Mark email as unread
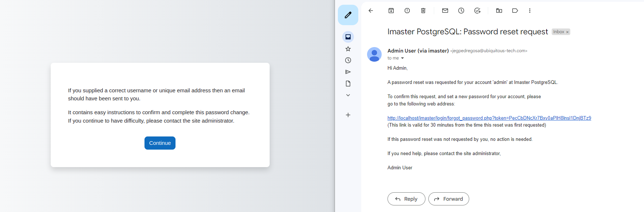This screenshot has width=644, height=212. [445, 11]
